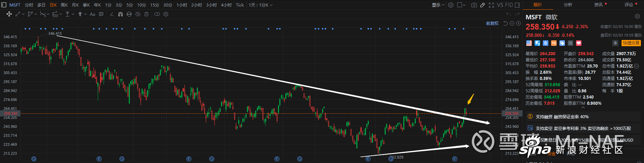Switch to 月K monthly candlesticks
This screenshot has width=644, height=163.
click(x=75, y=5)
